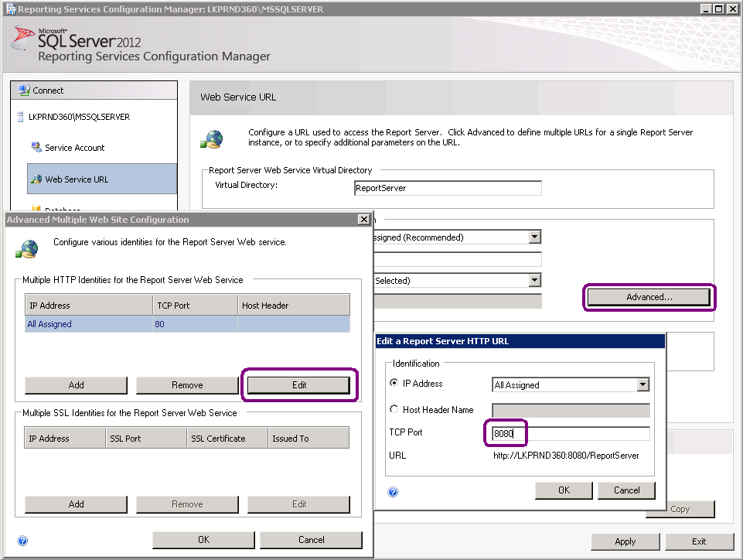Open the All Assigned IP address dropdown
This screenshot has height=560, width=743.
pyautogui.click(x=643, y=384)
